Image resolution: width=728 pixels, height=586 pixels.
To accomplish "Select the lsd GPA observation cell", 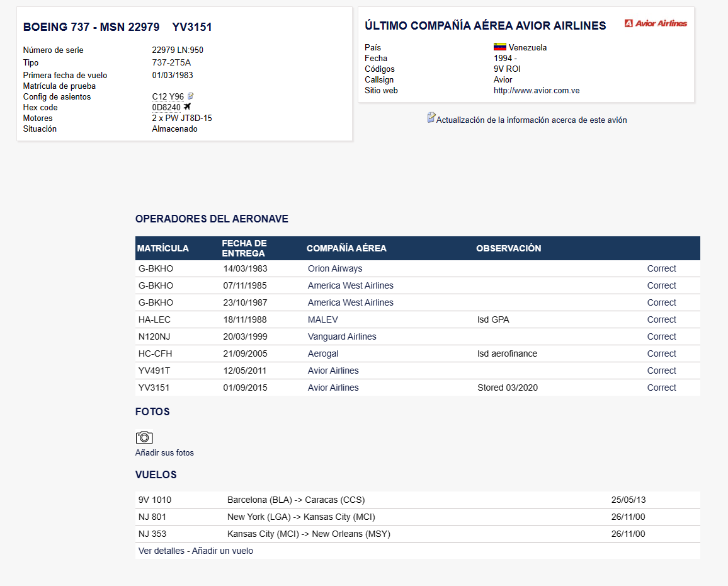I will click(x=493, y=319).
